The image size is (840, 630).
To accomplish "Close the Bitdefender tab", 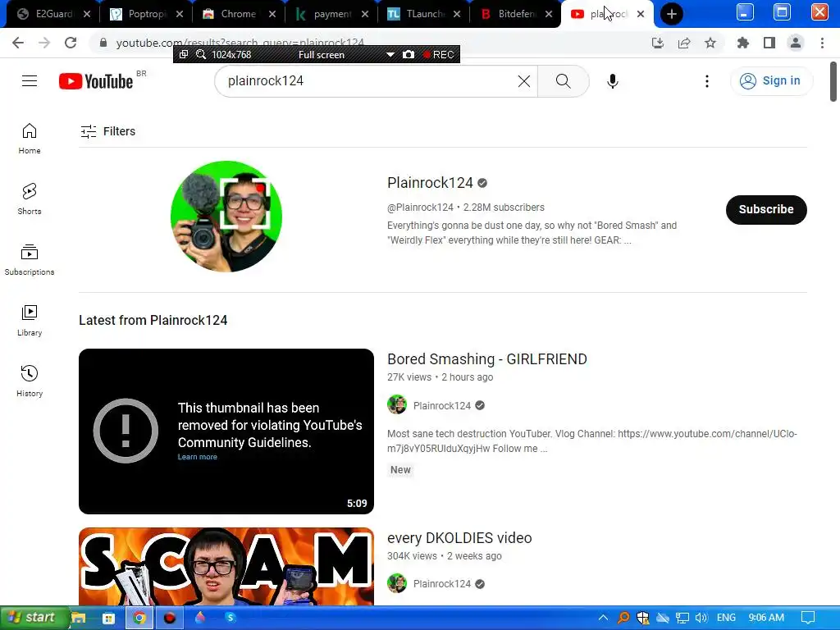I will point(549,14).
